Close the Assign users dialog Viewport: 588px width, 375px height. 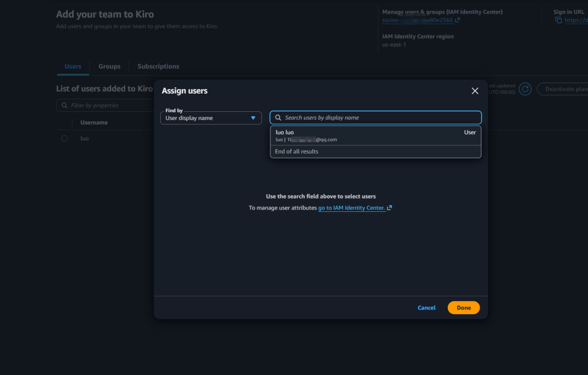tap(475, 91)
